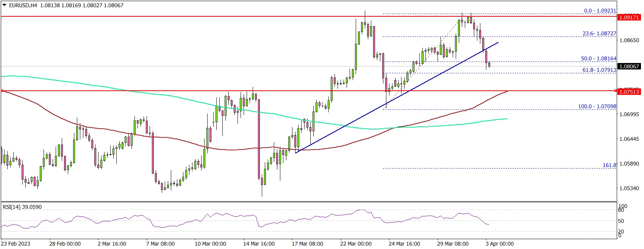Select the 14 Mar 16:00 time axis label

(x=259, y=244)
